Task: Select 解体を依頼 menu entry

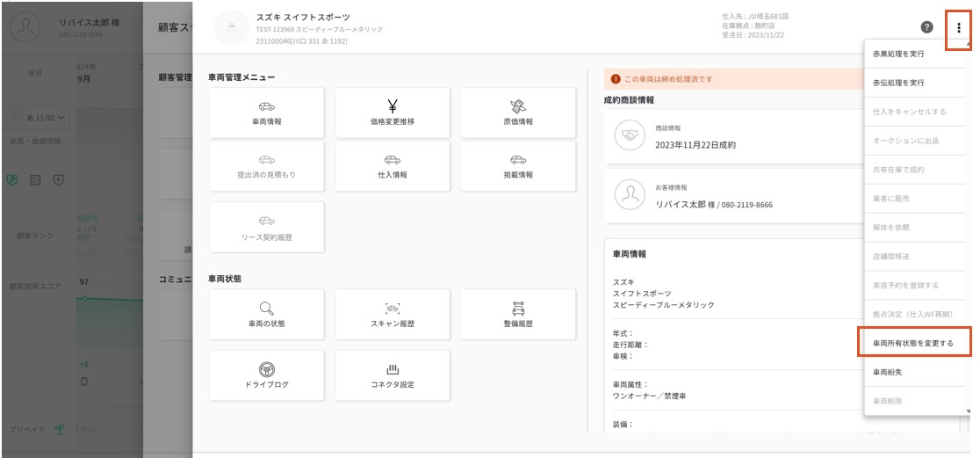Action: (917, 227)
